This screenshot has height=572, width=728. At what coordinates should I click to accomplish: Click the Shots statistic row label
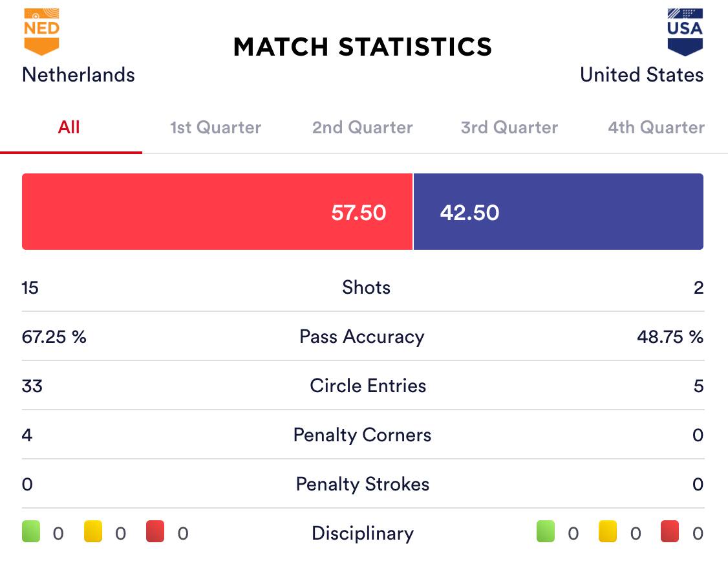[366, 287]
